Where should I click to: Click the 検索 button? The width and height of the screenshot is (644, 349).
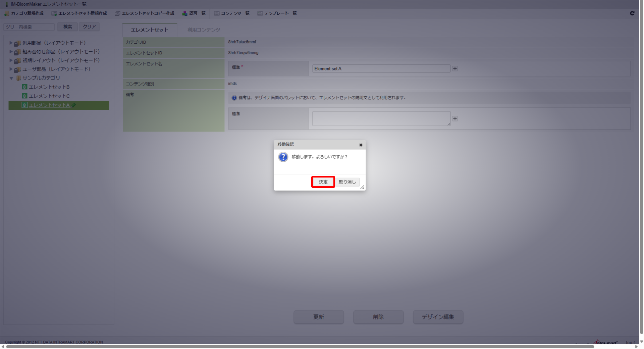point(67,27)
